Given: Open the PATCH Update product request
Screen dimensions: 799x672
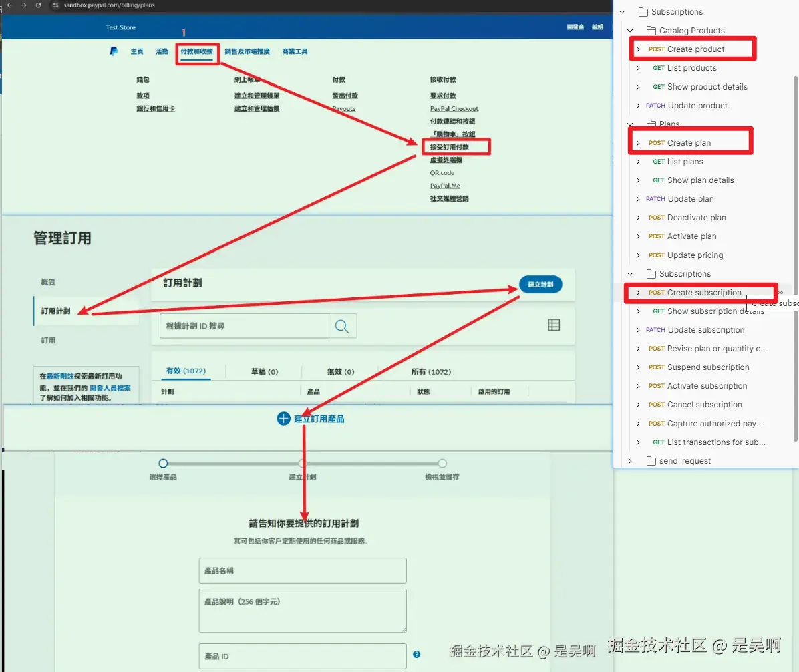Looking at the screenshot, I should (x=686, y=106).
